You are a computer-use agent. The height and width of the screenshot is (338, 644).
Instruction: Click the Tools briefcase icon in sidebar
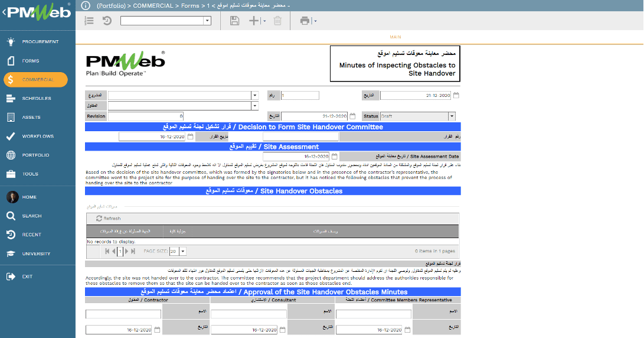(11, 174)
